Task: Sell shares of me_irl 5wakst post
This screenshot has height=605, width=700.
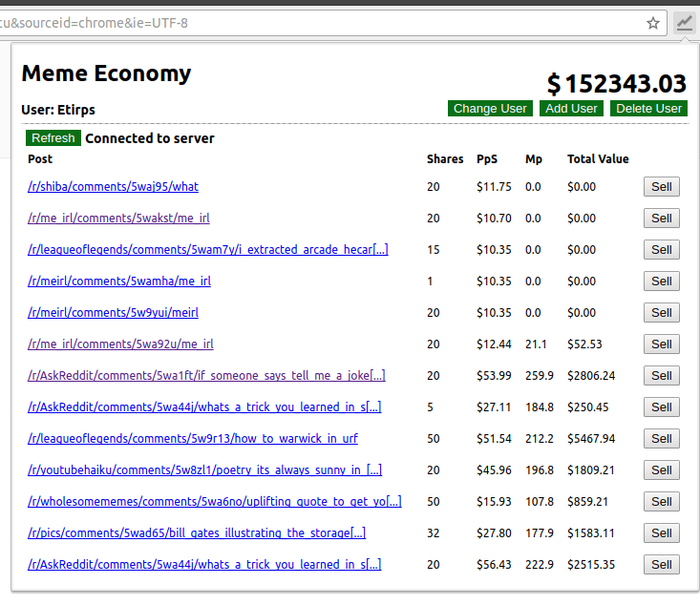Action: coord(661,219)
